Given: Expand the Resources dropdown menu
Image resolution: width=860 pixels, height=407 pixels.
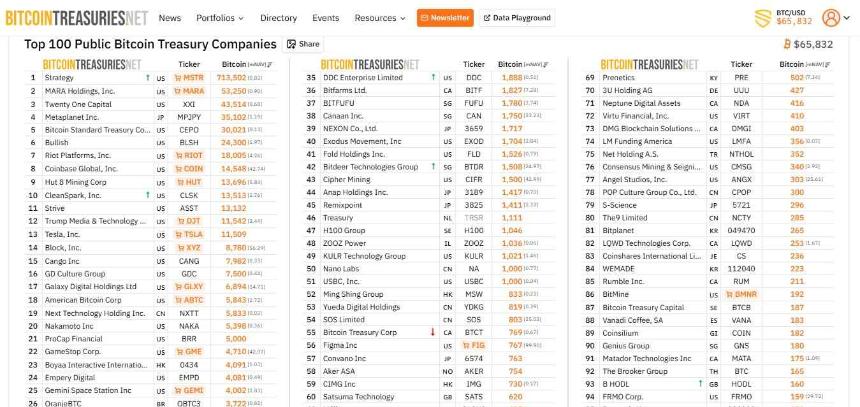Looking at the screenshot, I should (x=381, y=18).
